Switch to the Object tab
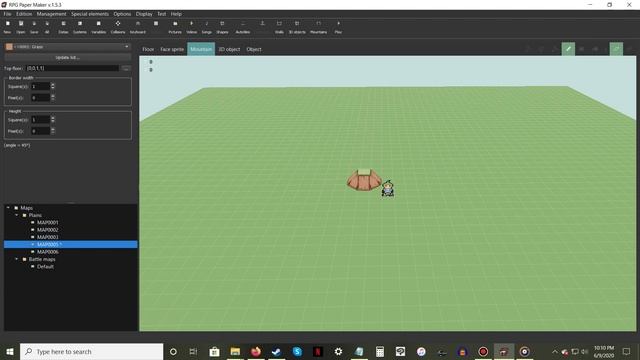 pos(253,49)
